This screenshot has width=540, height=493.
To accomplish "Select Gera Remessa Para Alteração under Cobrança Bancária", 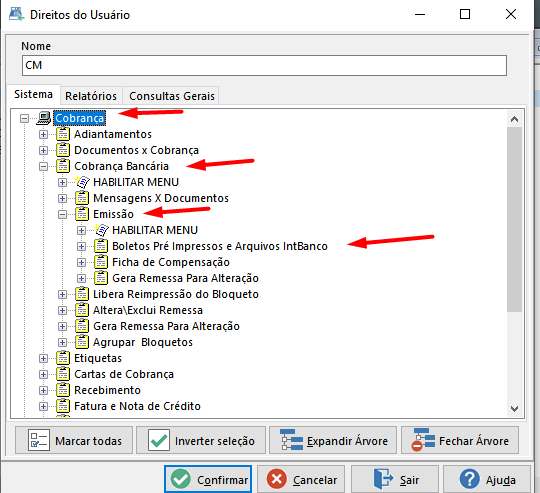I will click(166, 326).
